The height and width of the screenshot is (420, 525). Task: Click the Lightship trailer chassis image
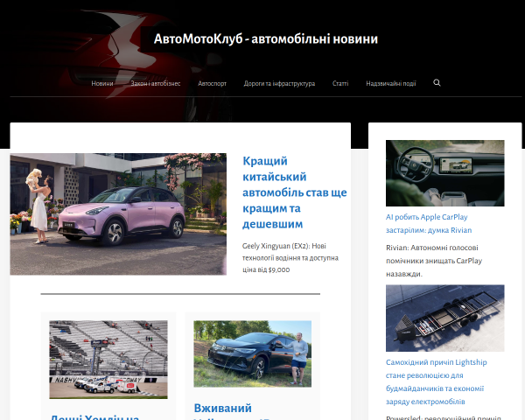point(445,318)
